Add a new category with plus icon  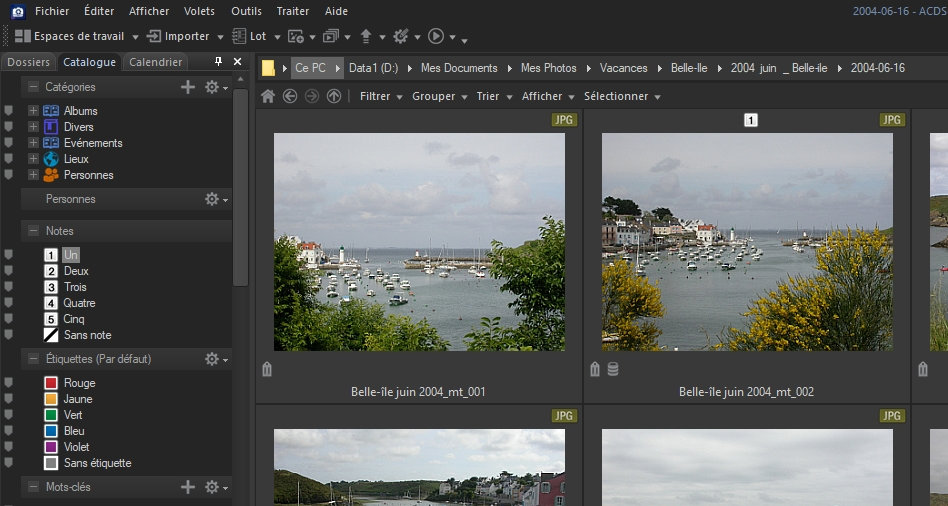click(x=188, y=87)
